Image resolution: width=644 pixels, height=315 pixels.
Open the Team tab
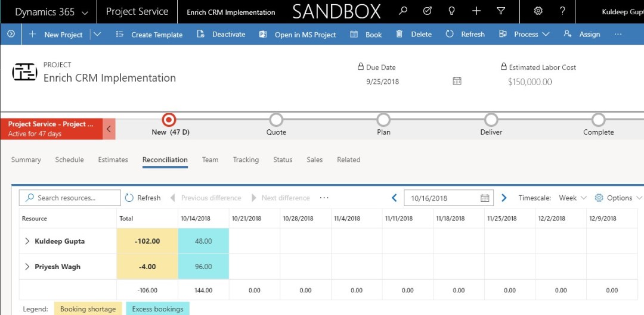click(210, 160)
